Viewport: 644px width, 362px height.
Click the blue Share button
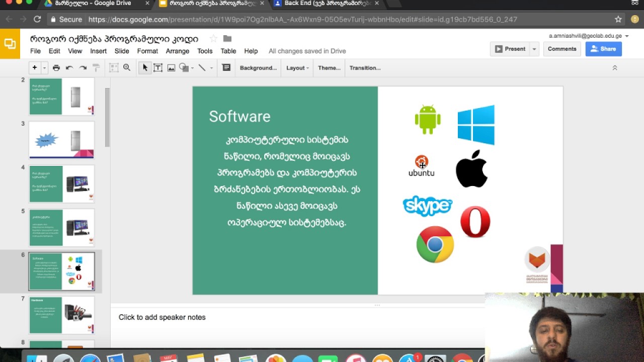click(x=603, y=49)
